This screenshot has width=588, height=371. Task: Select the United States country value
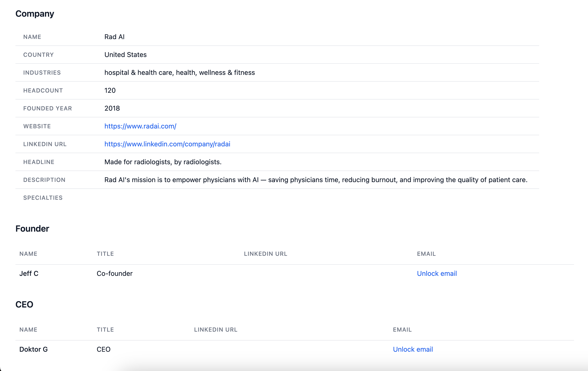point(125,55)
